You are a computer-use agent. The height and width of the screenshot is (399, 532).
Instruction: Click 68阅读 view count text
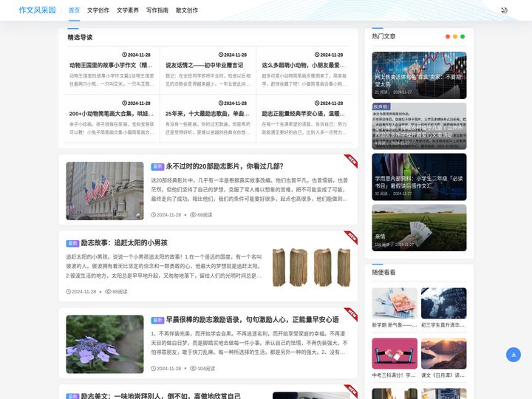point(205,215)
